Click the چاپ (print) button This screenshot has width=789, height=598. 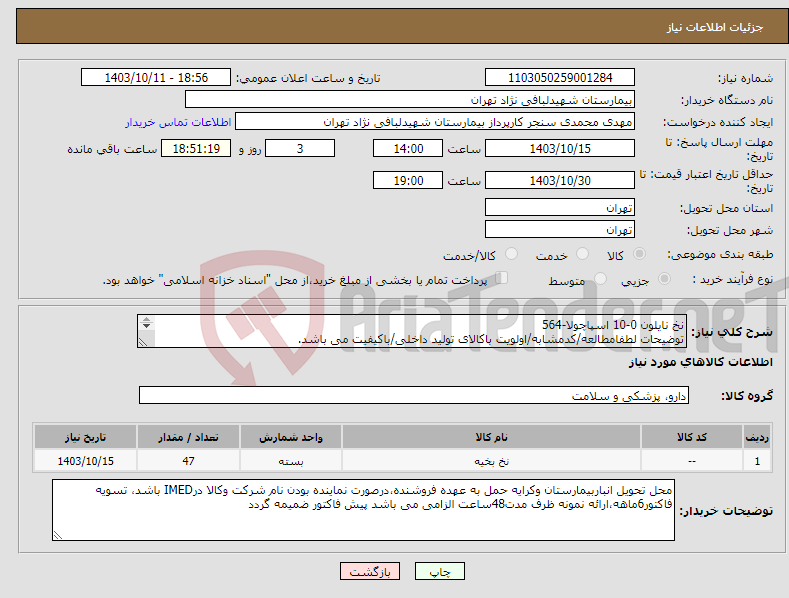click(x=439, y=571)
